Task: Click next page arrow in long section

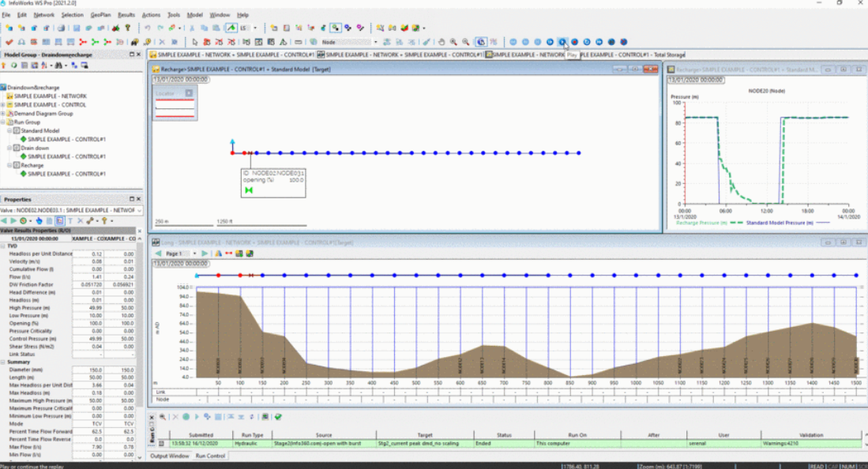Action: (x=205, y=253)
